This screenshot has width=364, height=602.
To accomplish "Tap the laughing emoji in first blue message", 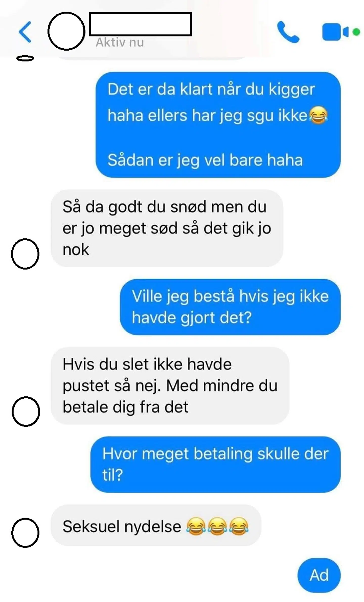I will [318, 115].
